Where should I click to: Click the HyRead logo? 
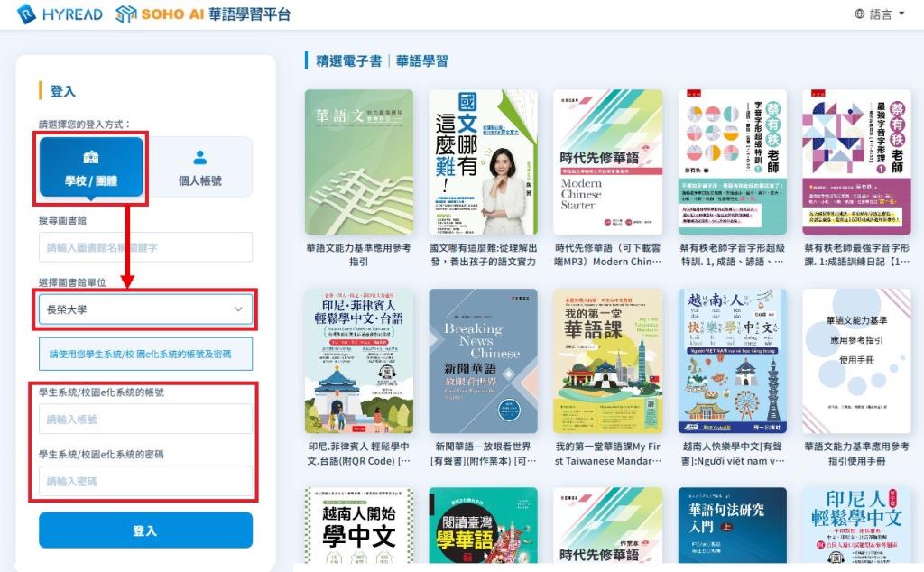(x=59, y=14)
